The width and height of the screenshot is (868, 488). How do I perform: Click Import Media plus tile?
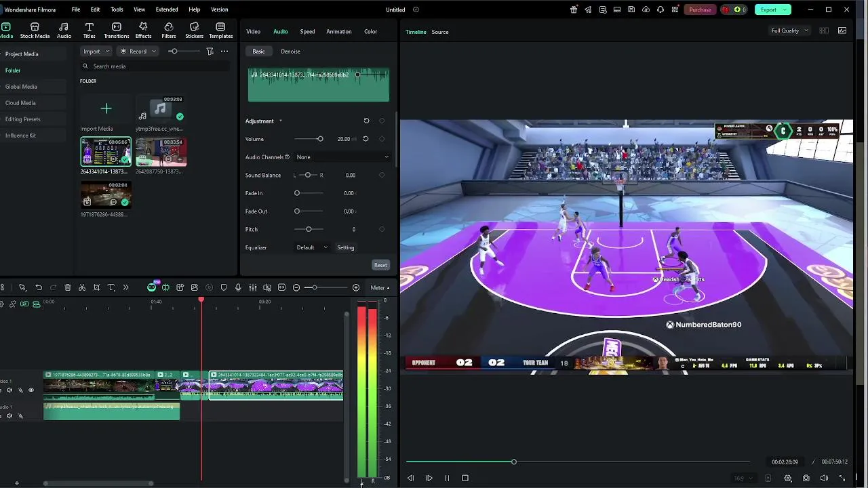click(x=106, y=108)
